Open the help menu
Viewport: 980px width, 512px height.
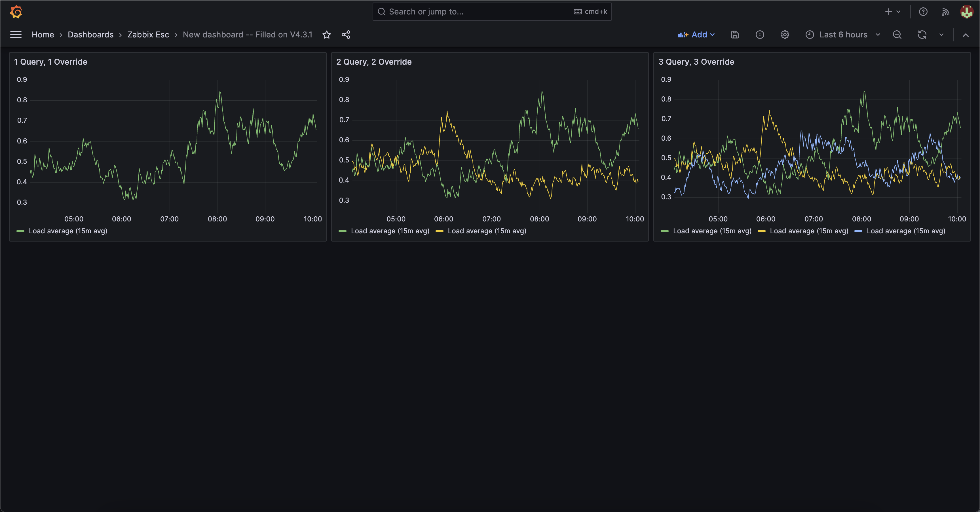coord(923,11)
